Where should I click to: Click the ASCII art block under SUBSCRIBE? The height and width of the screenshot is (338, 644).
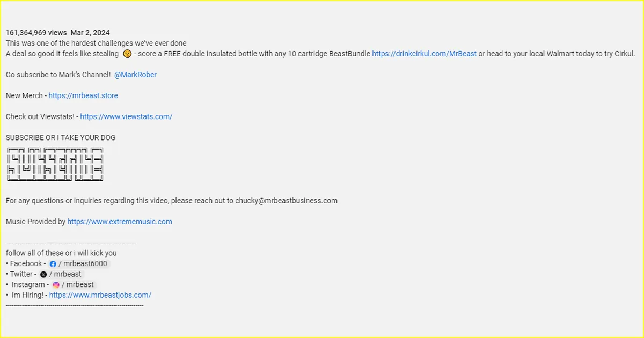[55, 164]
